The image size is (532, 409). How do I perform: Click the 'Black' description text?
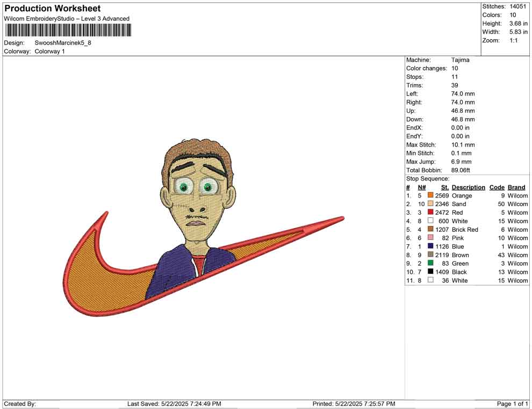pyautogui.click(x=459, y=272)
